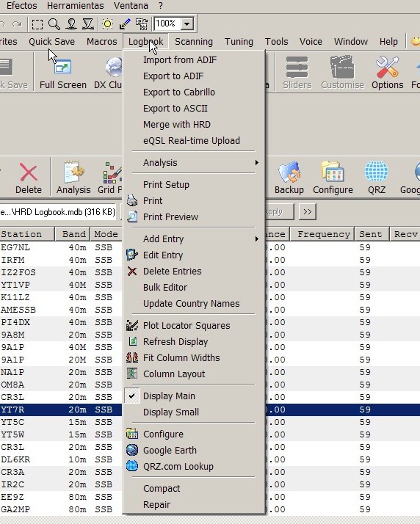
Task: Select eQSL Real-time Upload
Action: pos(194,140)
